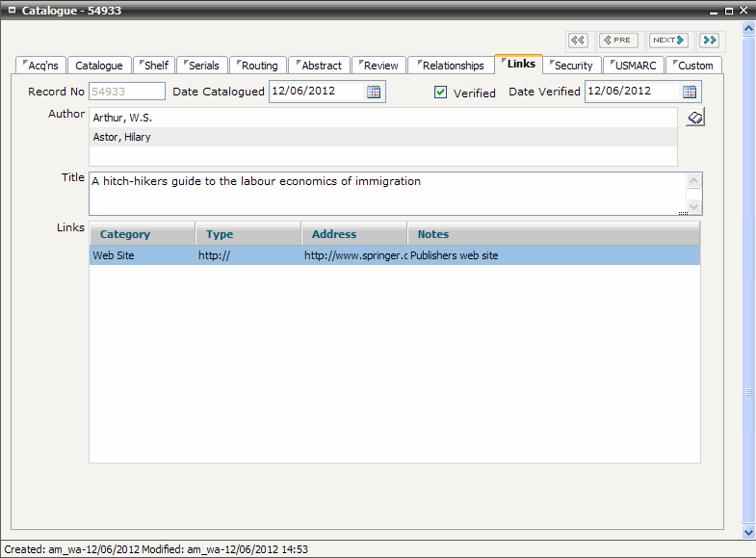This screenshot has width=756, height=558.
Task: Go to the next record with NEXT
Action: pos(667,40)
